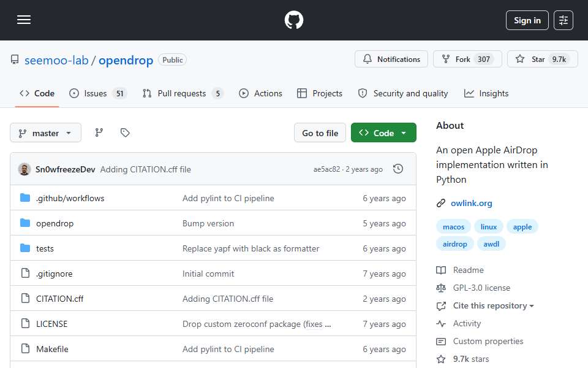Click folder icon beside .github/workflows

point(25,198)
